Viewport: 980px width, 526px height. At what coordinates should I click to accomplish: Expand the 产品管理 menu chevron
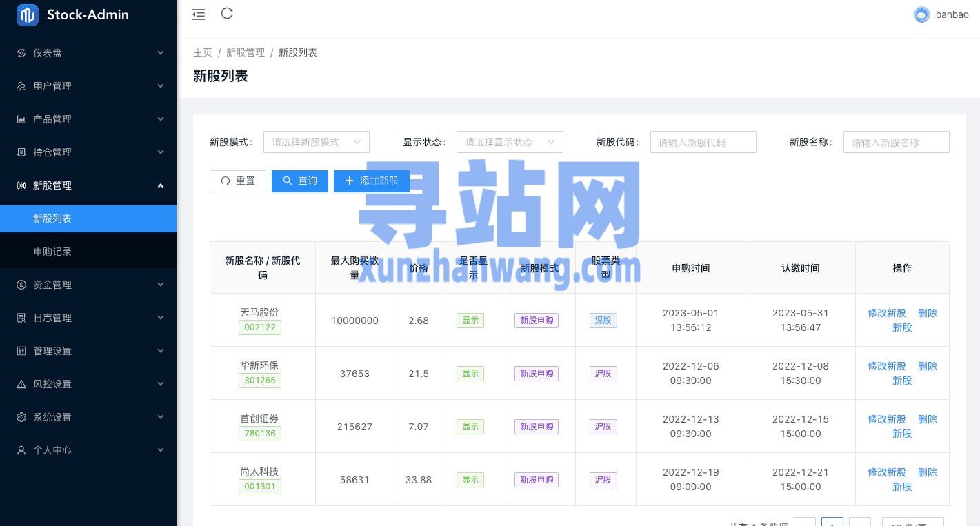coord(161,119)
